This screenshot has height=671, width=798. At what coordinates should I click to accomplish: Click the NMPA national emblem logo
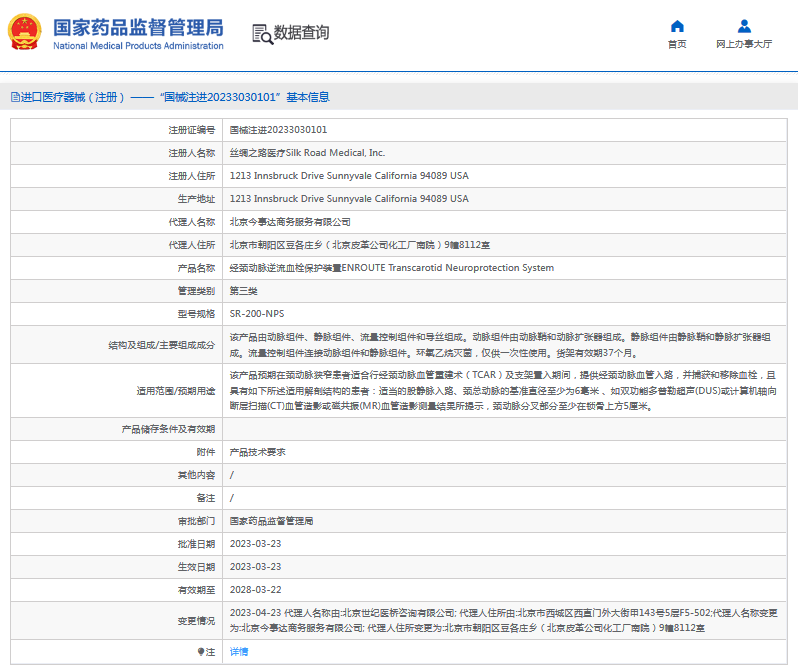point(24,32)
